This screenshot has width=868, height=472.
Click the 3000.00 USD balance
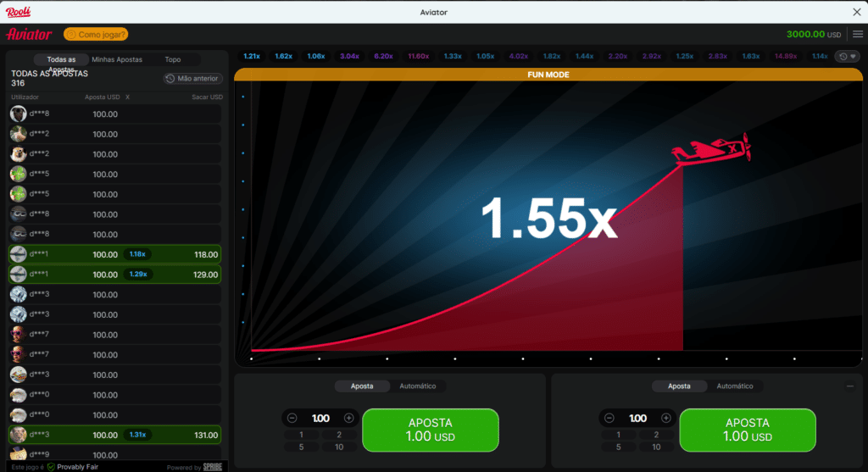(813, 34)
